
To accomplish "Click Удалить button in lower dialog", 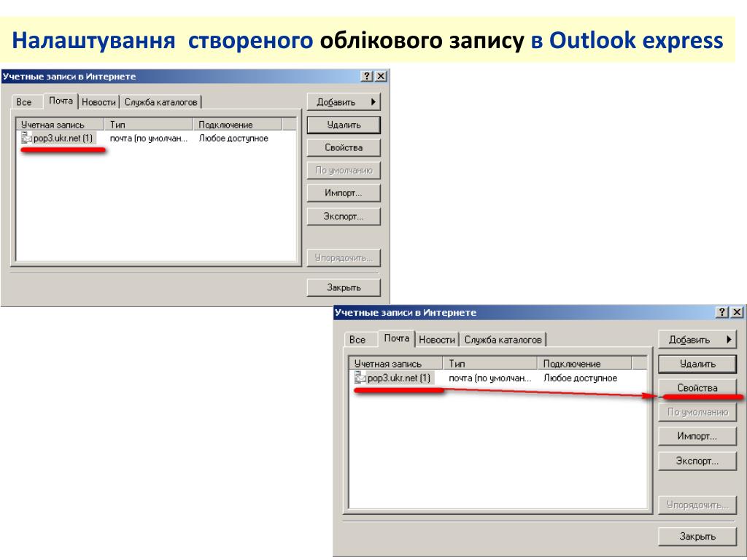I will (697, 364).
